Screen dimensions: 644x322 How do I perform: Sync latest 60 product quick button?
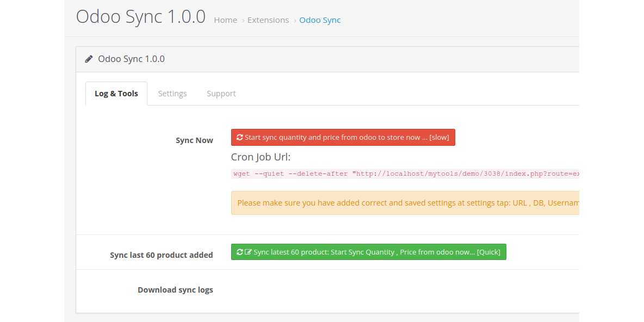coord(368,252)
